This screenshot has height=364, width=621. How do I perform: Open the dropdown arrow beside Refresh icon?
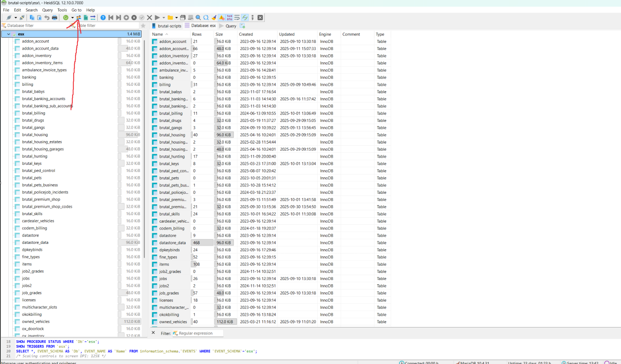tap(72, 18)
